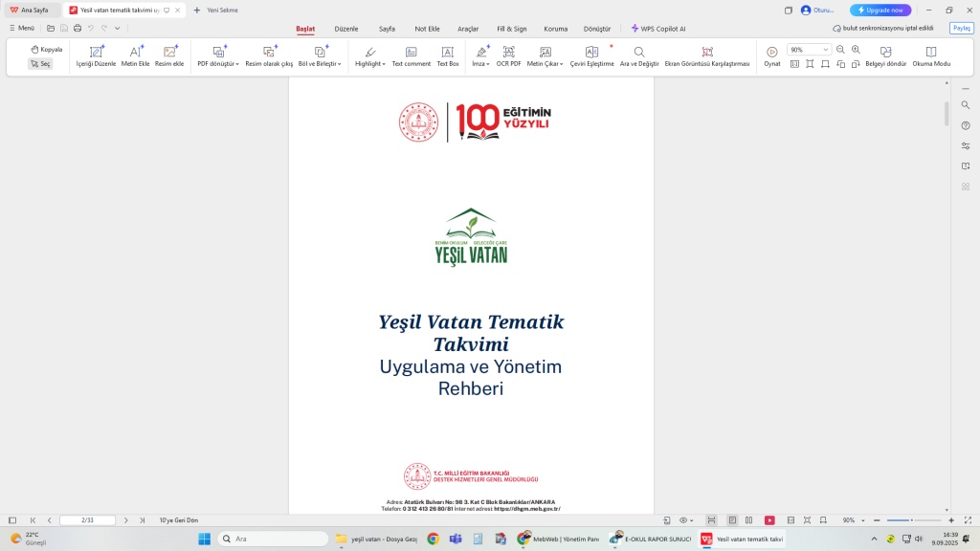Click the Upgrade now button
Screen dimensions: 980x551
tap(880, 11)
